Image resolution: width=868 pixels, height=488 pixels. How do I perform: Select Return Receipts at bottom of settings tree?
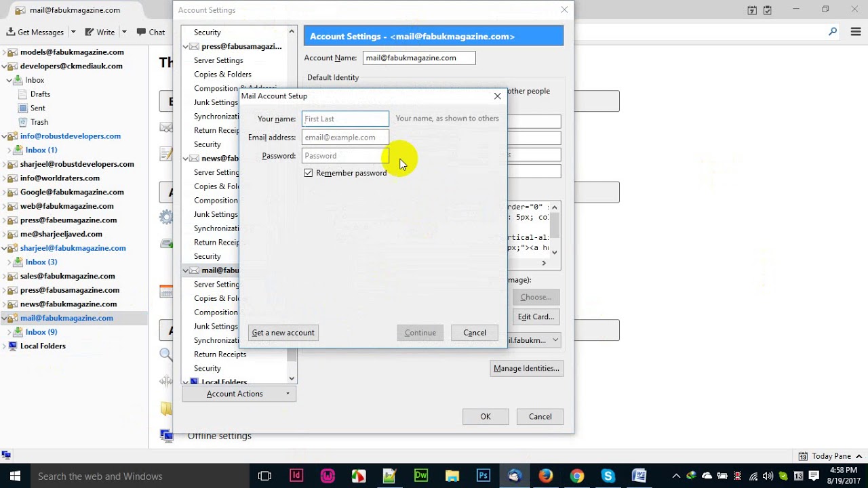pyautogui.click(x=220, y=354)
